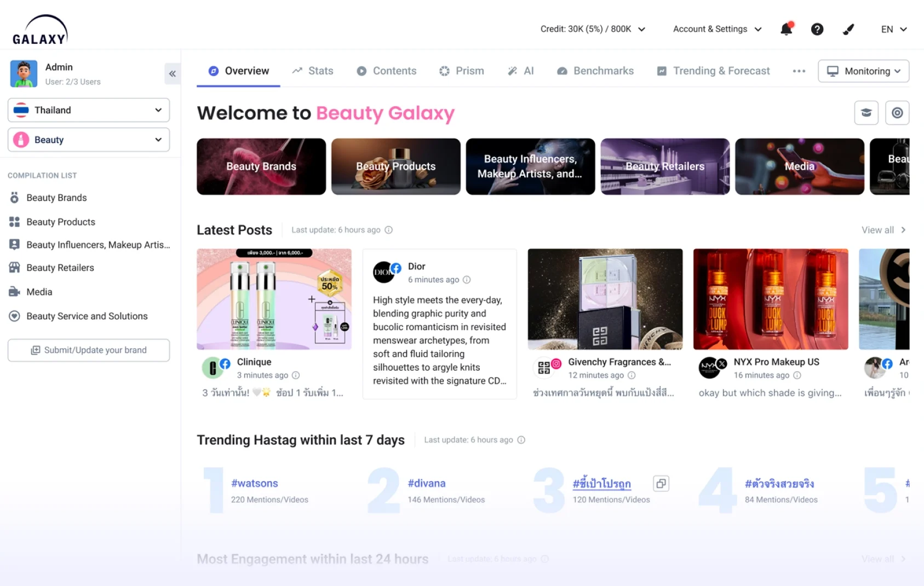The image size is (924, 586).
Task: Click the help question mark icon
Action: click(x=817, y=29)
